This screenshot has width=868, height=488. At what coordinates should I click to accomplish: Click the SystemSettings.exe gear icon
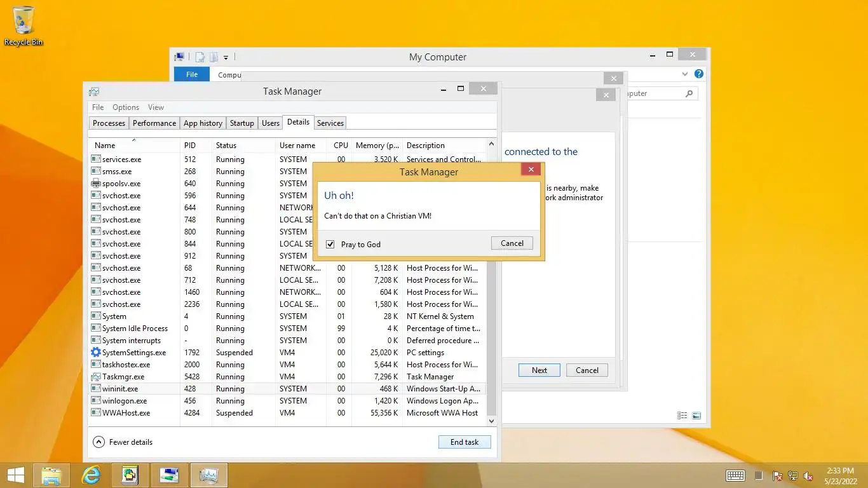pos(96,353)
